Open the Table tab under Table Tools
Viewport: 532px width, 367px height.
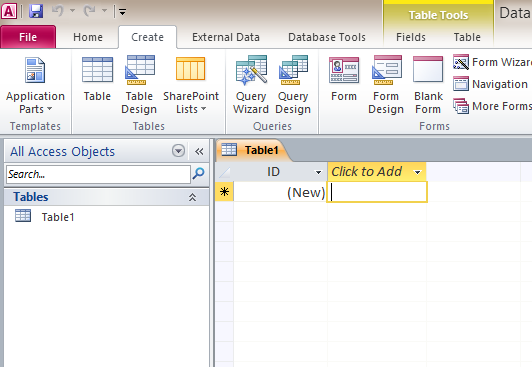(x=467, y=37)
